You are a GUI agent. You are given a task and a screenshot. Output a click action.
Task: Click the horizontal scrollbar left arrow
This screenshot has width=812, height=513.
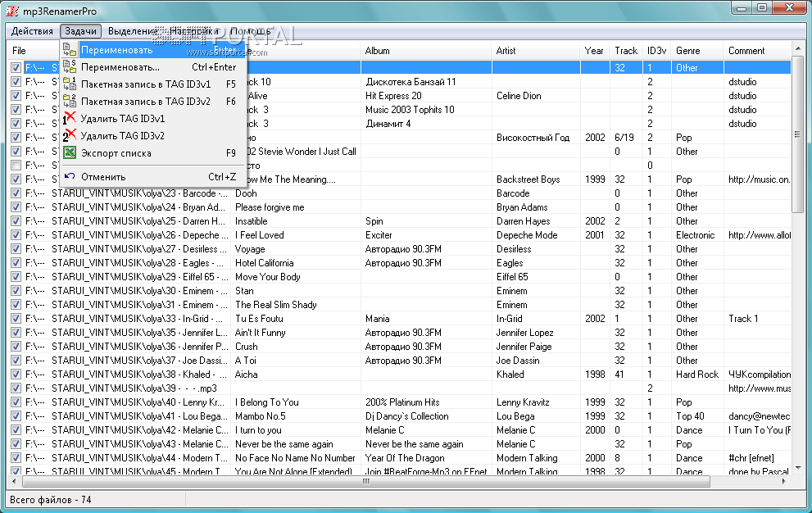click(14, 481)
